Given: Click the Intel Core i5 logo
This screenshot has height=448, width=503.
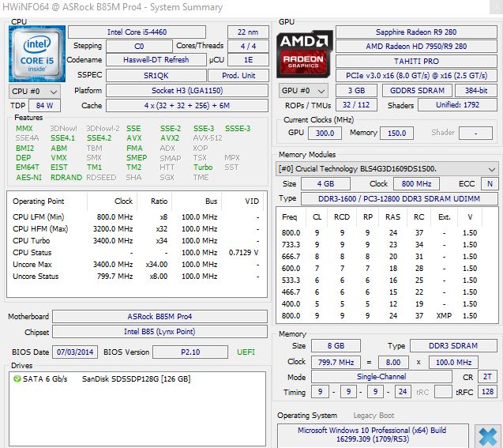Looking at the screenshot, I should coord(37,54).
